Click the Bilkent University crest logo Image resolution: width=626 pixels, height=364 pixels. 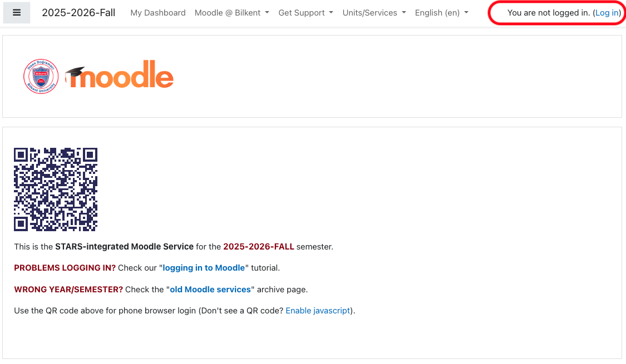tap(41, 76)
